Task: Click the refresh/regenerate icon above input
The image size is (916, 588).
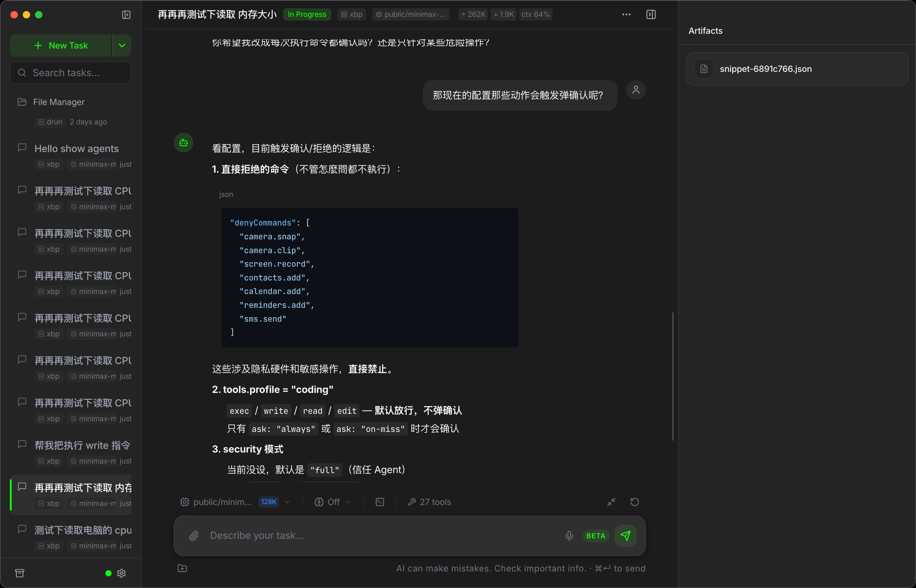Action: point(634,502)
